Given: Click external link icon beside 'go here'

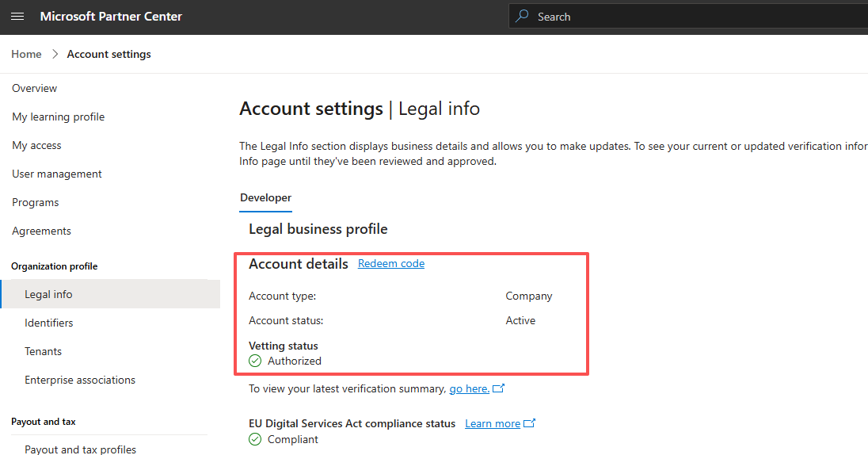Looking at the screenshot, I should (498, 388).
